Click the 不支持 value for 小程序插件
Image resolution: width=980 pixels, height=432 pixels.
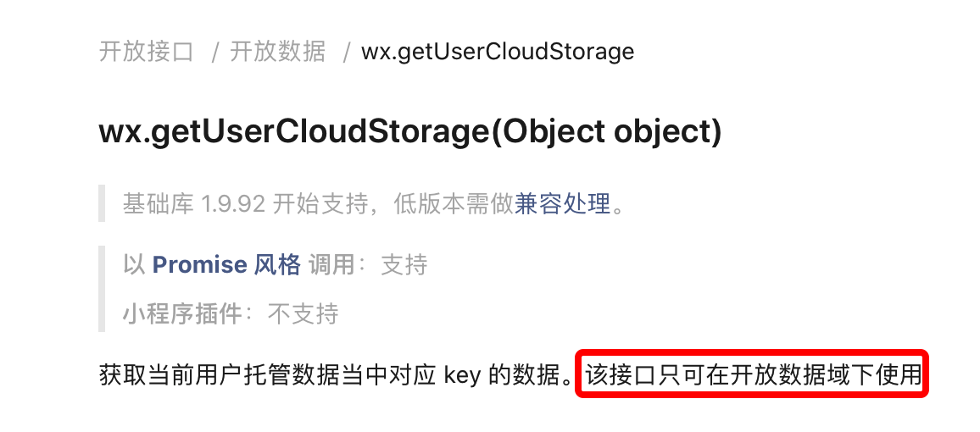coord(303,314)
